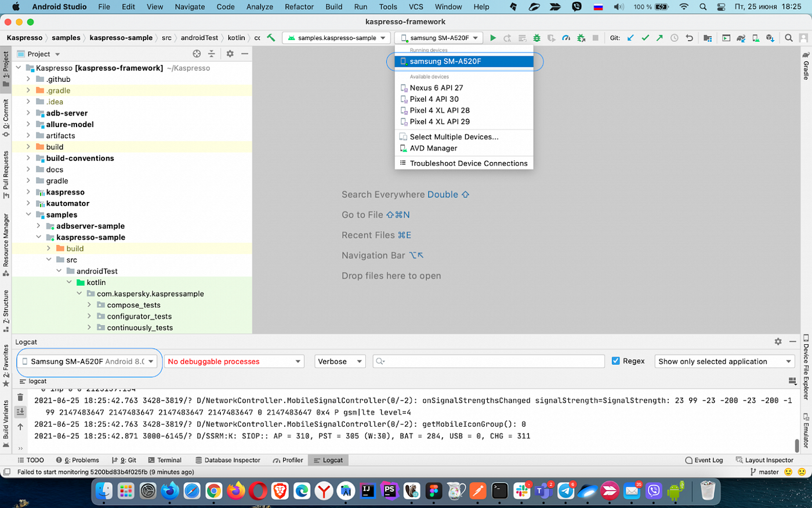The width and height of the screenshot is (812, 508).
Task: Choose Pixel 4 XL API 29 device
Action: [x=464, y=121]
